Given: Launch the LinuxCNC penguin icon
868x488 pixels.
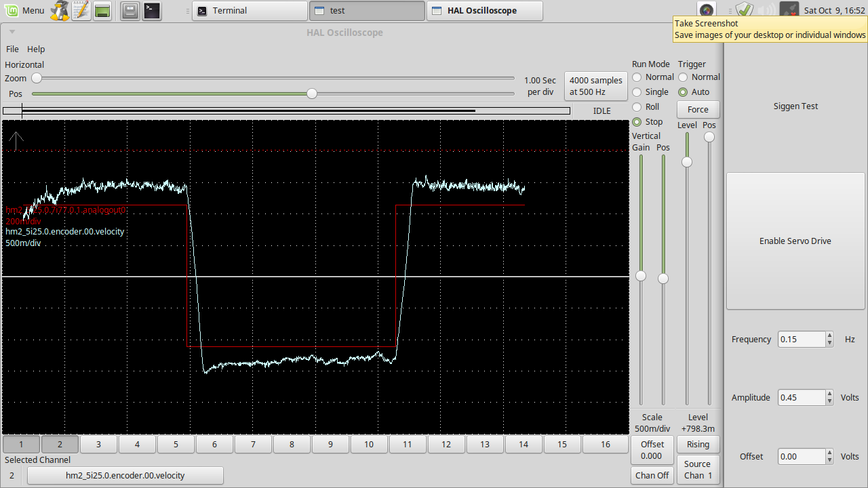Looking at the screenshot, I should [x=60, y=10].
